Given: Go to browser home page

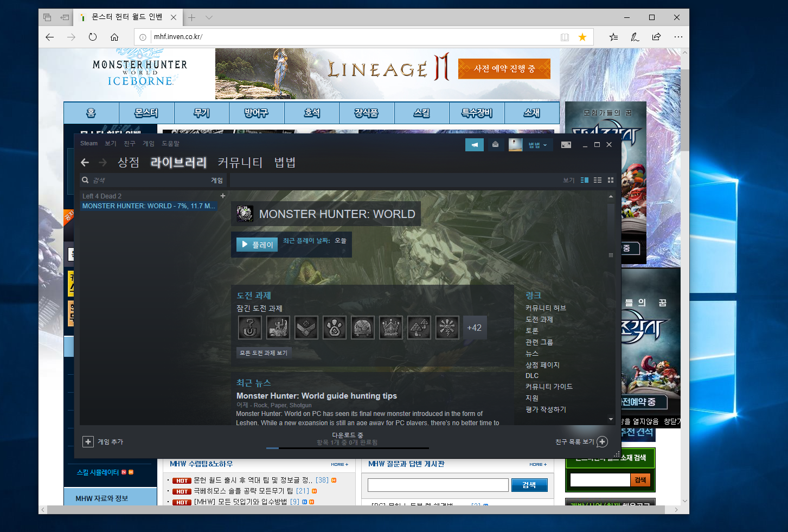Looking at the screenshot, I should (x=114, y=37).
